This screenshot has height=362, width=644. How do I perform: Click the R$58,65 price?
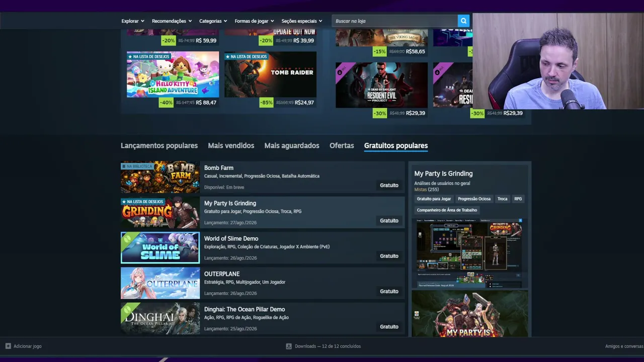pos(416,51)
